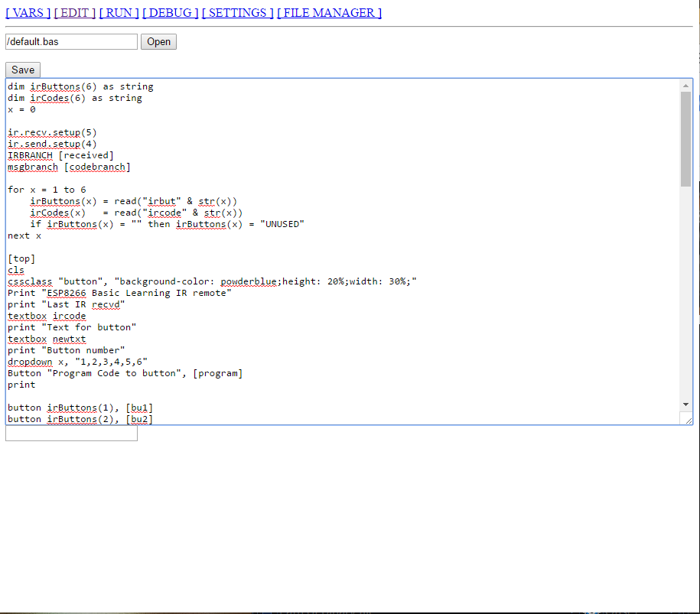
Task: Click the line 'for x = 1 to 6'
Action: click(x=47, y=190)
